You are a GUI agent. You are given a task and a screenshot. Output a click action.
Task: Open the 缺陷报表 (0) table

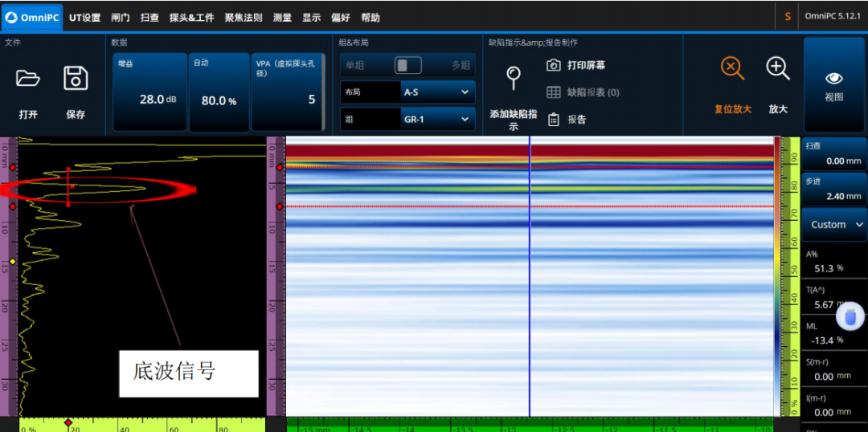pyautogui.click(x=583, y=92)
